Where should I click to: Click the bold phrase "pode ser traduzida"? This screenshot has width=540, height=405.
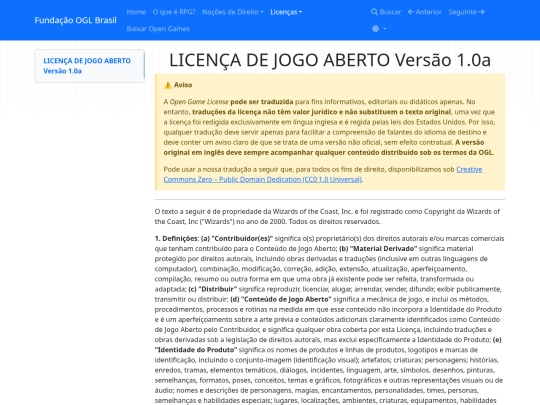point(262,102)
